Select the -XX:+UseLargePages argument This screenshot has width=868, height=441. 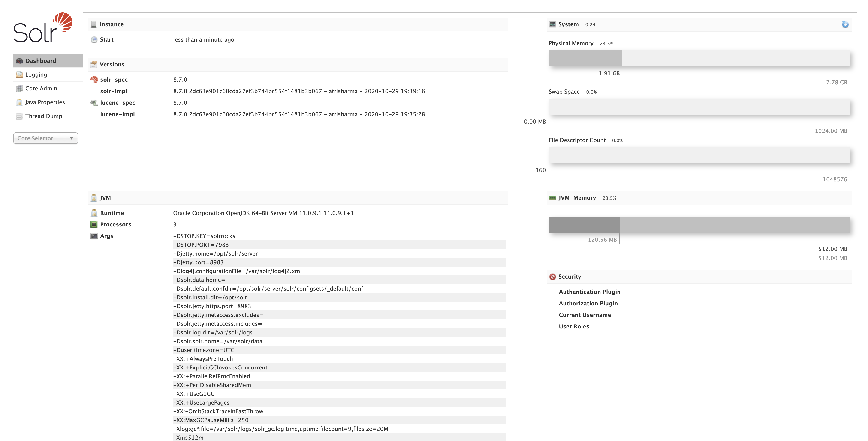339,403
